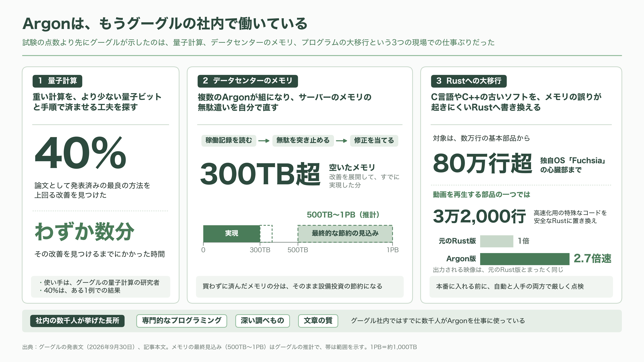Click the '300TB' axis label
Image resolution: width=644 pixels, height=362 pixels.
tap(260, 250)
